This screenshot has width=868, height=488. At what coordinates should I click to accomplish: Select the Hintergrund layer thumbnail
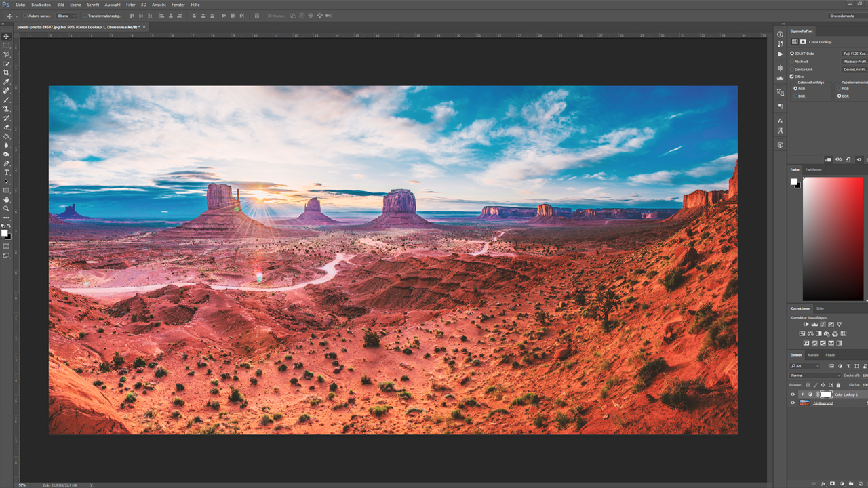(803, 403)
